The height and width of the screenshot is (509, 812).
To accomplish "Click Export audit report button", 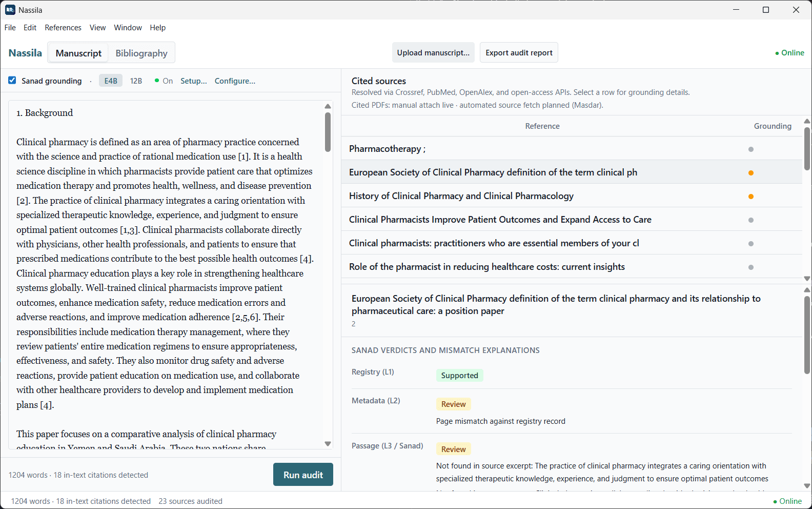I will pos(519,53).
